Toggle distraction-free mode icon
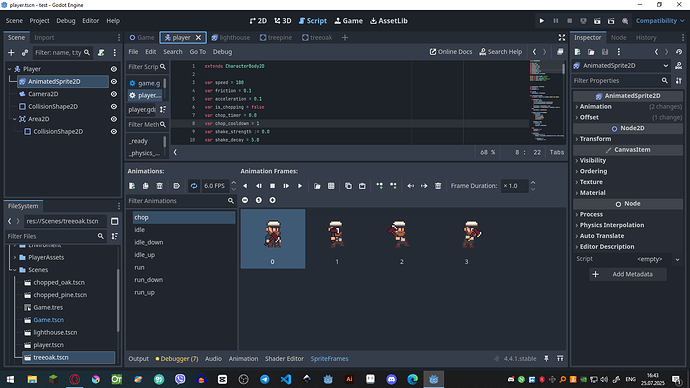The height and width of the screenshot is (388, 690). coord(562,37)
